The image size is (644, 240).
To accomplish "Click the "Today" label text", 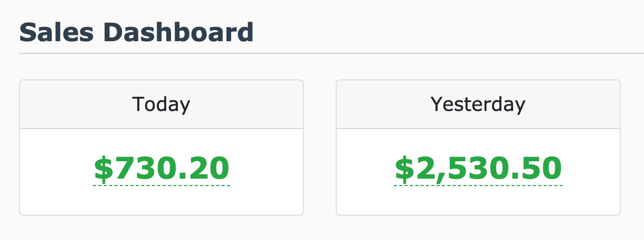I will [x=162, y=104].
